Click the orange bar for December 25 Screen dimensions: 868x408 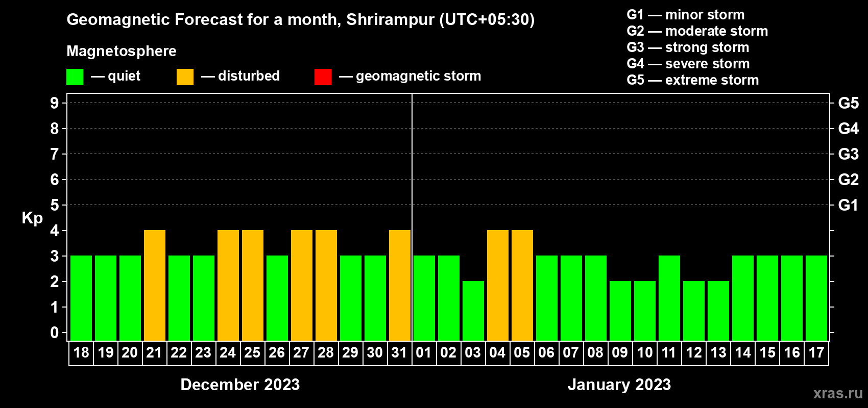(x=253, y=285)
